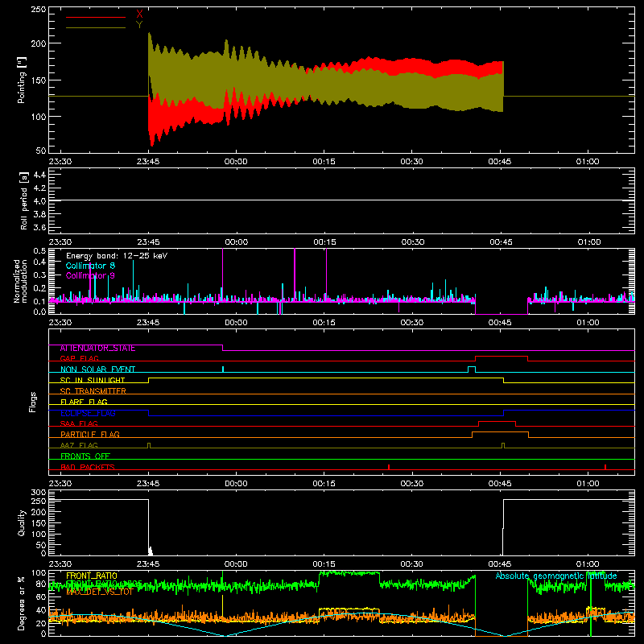
Task: Click the red X legend line
Action: click(96, 17)
